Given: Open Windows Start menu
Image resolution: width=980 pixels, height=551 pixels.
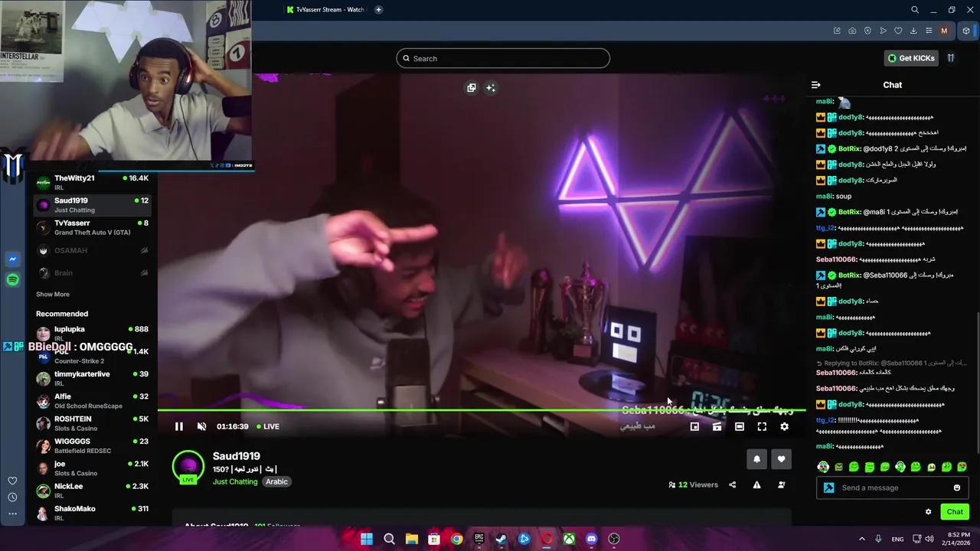Looking at the screenshot, I should [367, 539].
